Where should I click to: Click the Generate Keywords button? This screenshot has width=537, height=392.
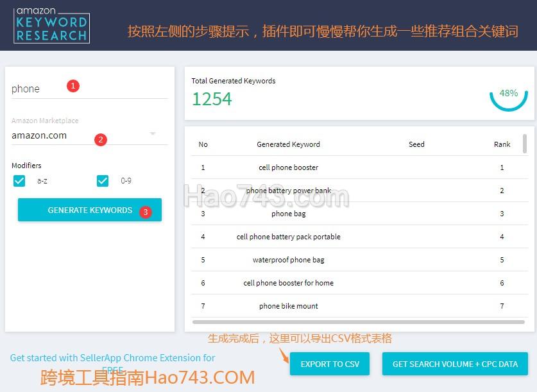pos(90,210)
